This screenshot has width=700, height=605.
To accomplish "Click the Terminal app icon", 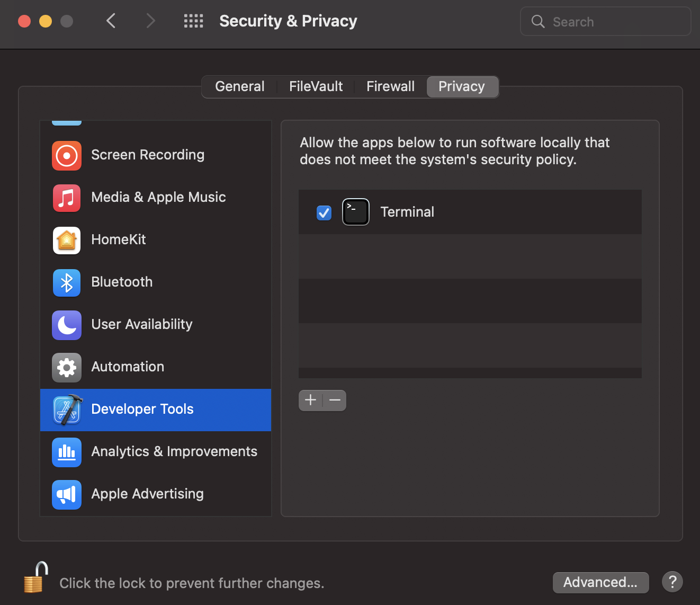I will 356,212.
